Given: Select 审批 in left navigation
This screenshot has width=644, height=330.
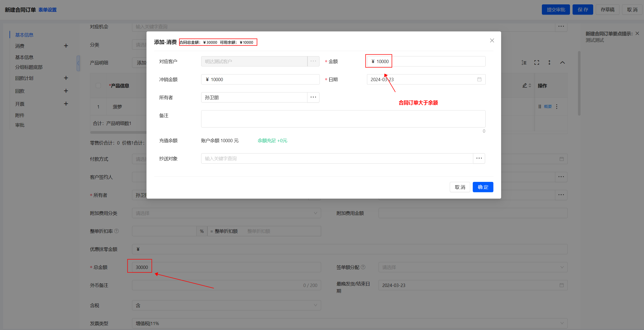Looking at the screenshot, I should (x=20, y=125).
